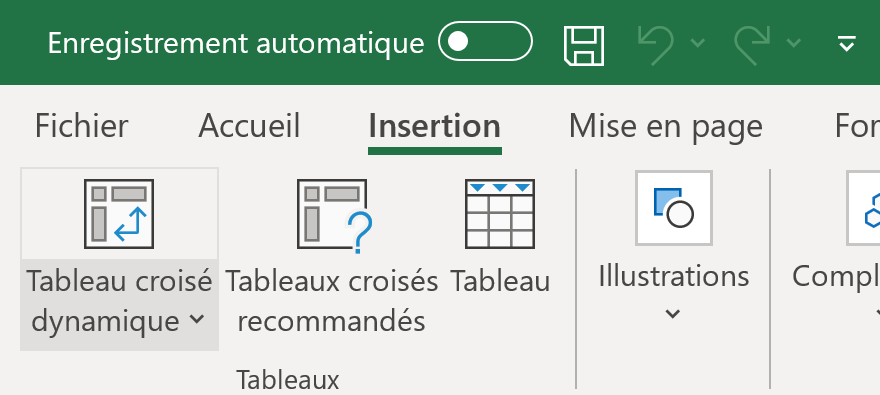
Task: Expand the Tableau croisé dynamique chevron
Action: [x=196, y=319]
